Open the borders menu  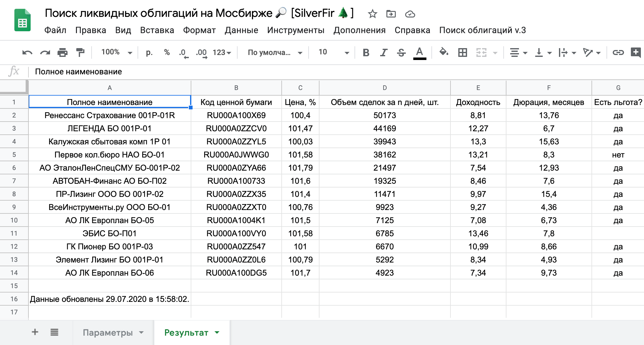click(x=462, y=52)
